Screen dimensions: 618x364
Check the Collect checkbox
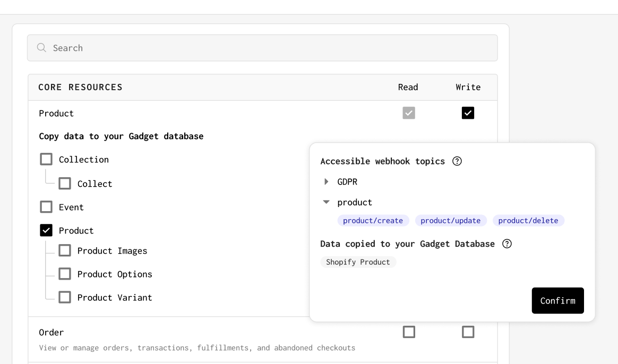(x=65, y=183)
